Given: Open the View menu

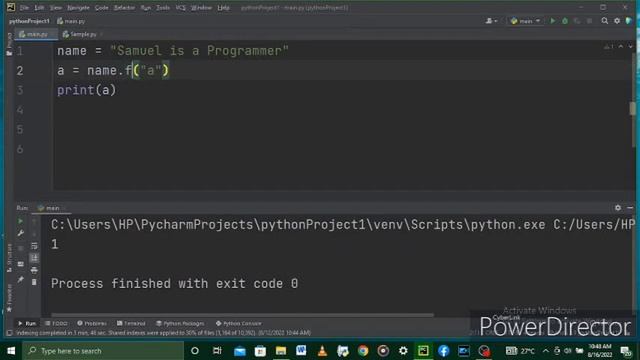Looking at the screenshot, I should click(x=56, y=8).
